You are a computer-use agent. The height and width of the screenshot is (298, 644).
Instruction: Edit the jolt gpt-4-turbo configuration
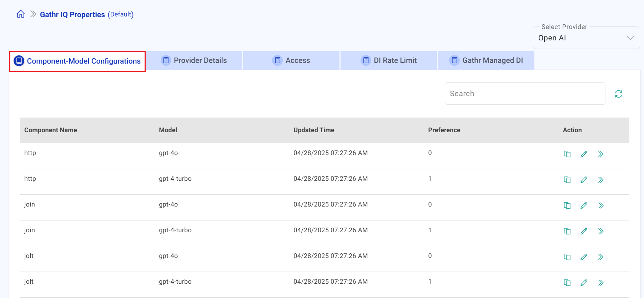tap(584, 283)
